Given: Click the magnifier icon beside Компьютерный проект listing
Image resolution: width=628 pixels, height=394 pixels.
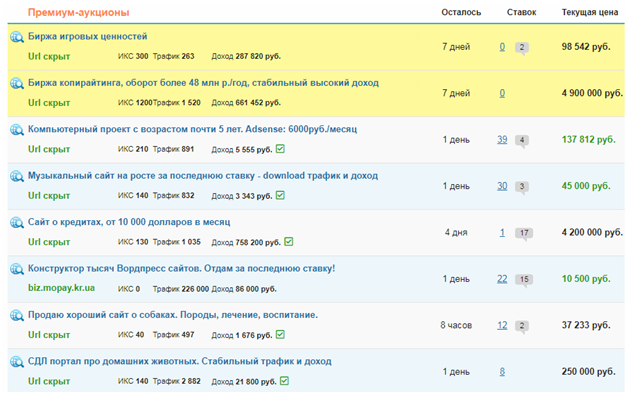Looking at the screenshot, I should (x=17, y=130).
